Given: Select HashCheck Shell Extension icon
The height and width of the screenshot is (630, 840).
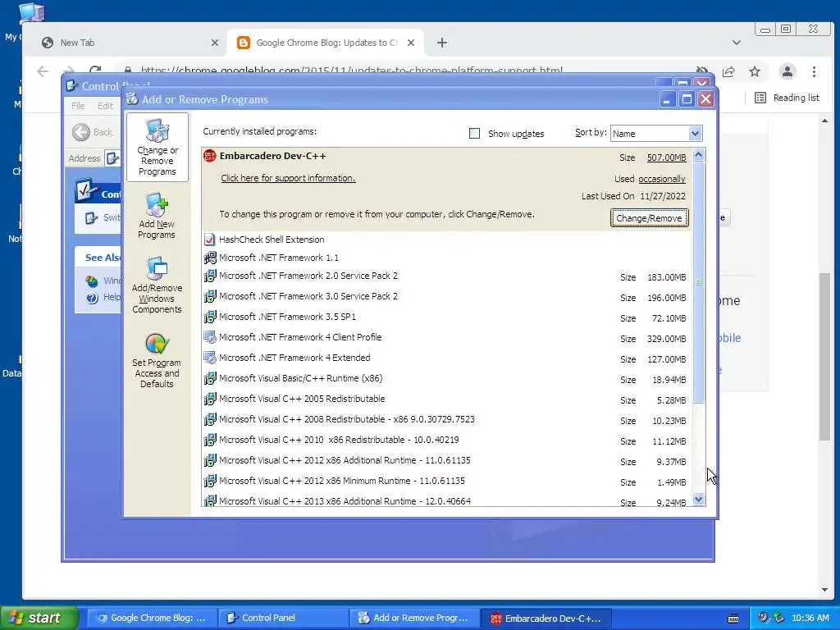Looking at the screenshot, I should (210, 240).
